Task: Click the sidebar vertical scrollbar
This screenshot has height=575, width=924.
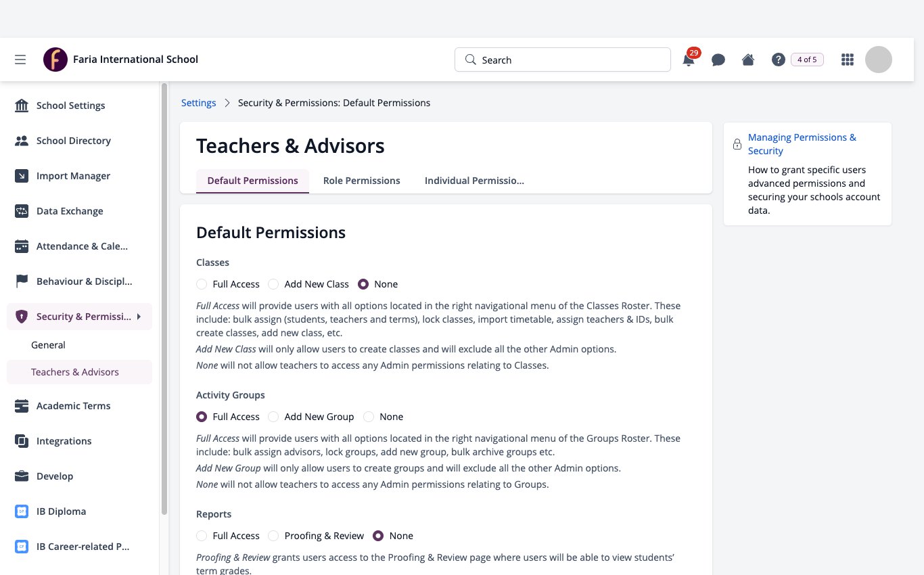Action: (x=164, y=298)
